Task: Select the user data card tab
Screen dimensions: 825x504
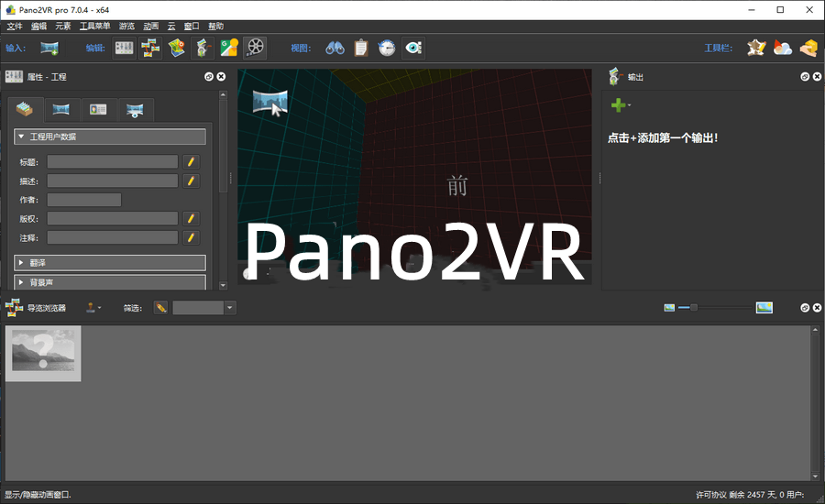Action: click(x=98, y=109)
